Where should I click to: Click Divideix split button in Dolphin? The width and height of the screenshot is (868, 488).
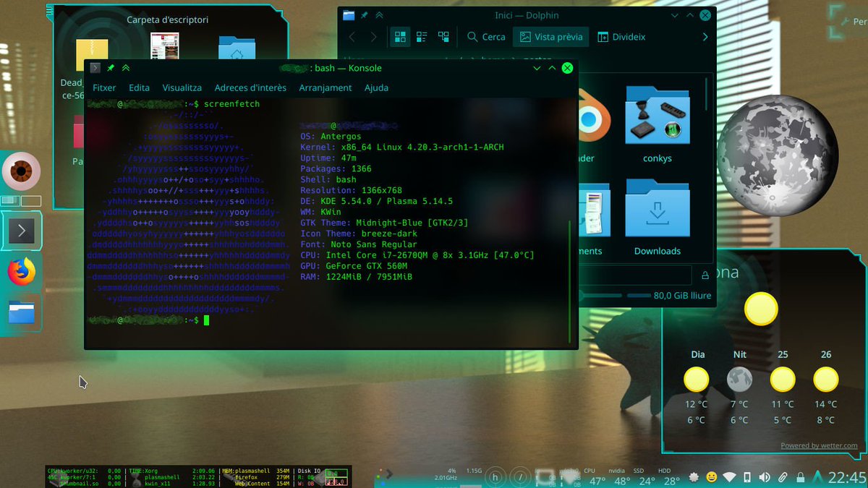620,37
